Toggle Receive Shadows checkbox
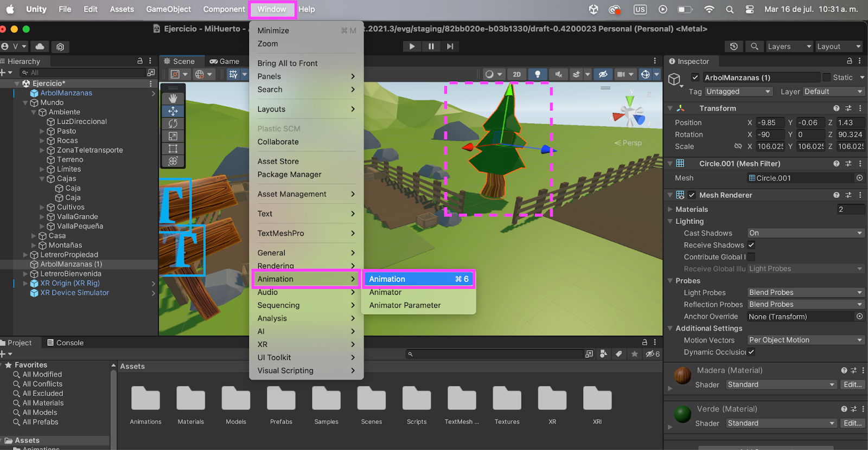868x450 pixels. click(751, 245)
